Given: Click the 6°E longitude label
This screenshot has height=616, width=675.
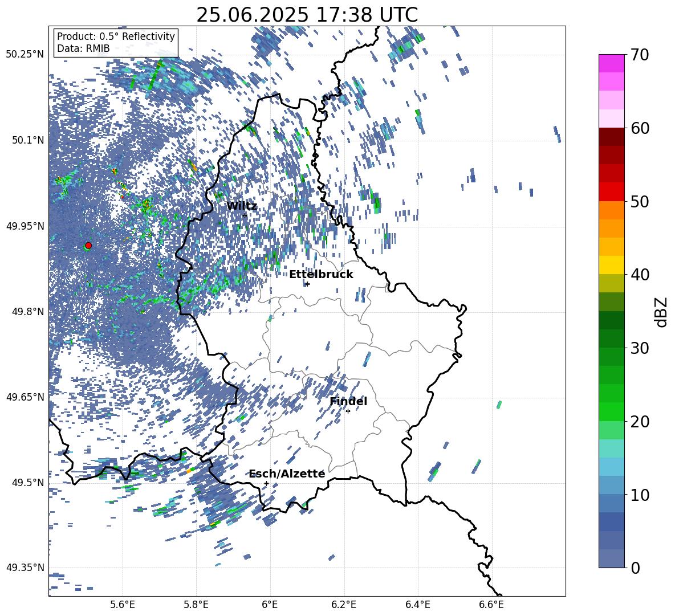Looking at the screenshot, I should 270,605.
